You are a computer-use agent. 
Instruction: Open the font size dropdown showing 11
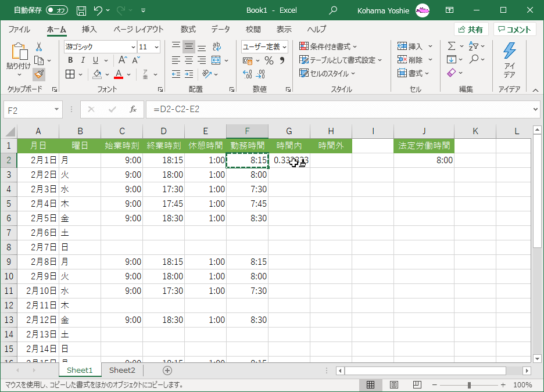156,47
